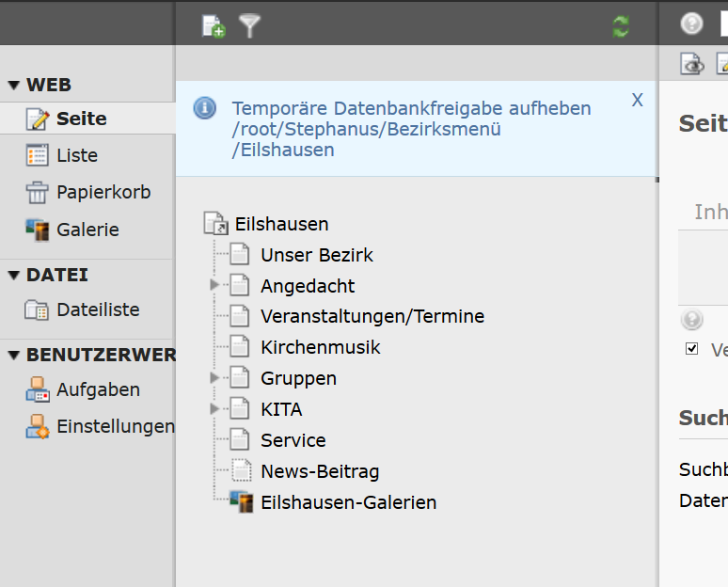Expand the KITA page subtree

point(214,408)
